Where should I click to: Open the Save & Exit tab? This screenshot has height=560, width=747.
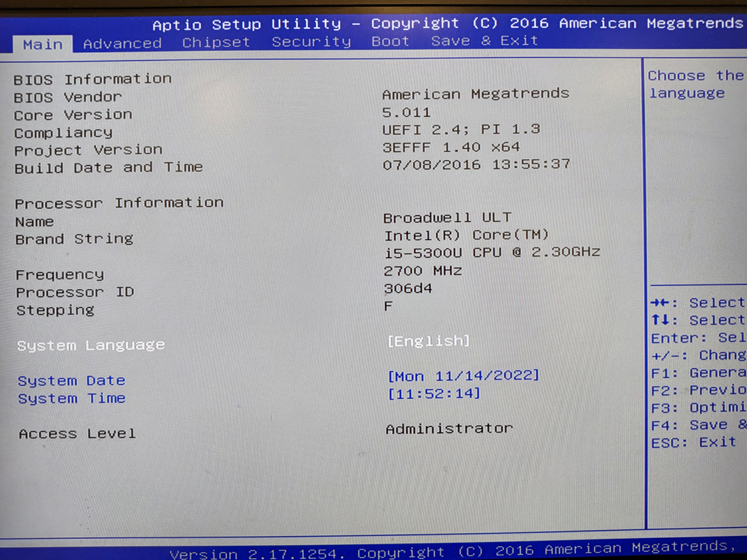pyautogui.click(x=485, y=41)
